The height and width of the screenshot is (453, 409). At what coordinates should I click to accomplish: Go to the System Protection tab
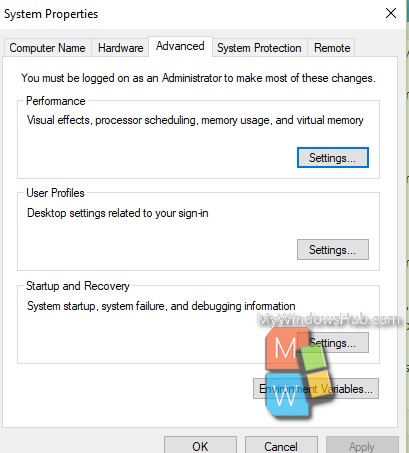click(259, 48)
